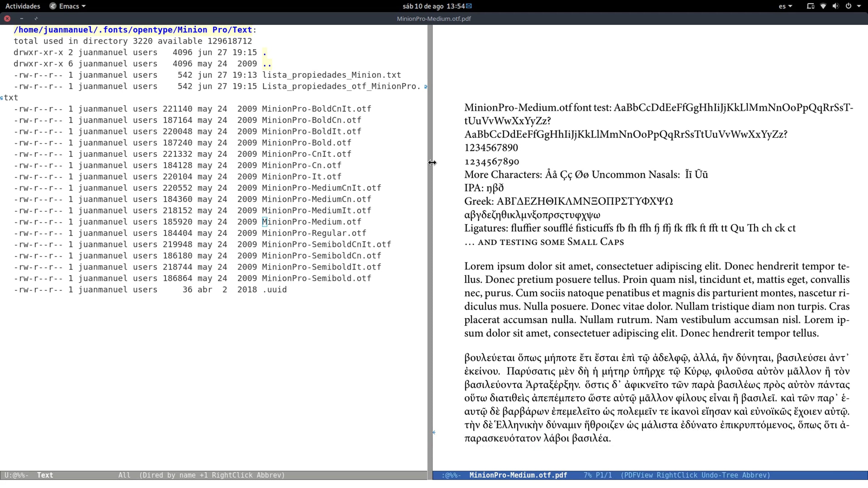The height and width of the screenshot is (488, 868).
Task: Click the display screen icon in system tray
Action: (x=810, y=6)
